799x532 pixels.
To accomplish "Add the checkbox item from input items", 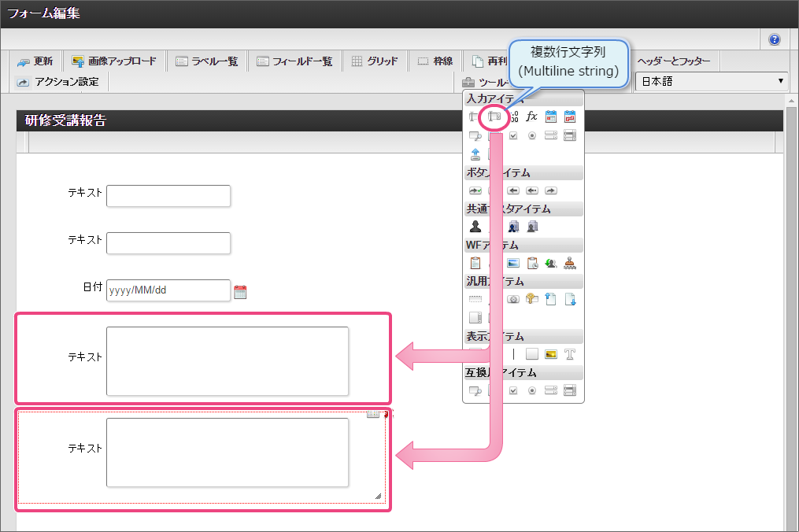I will (x=513, y=135).
